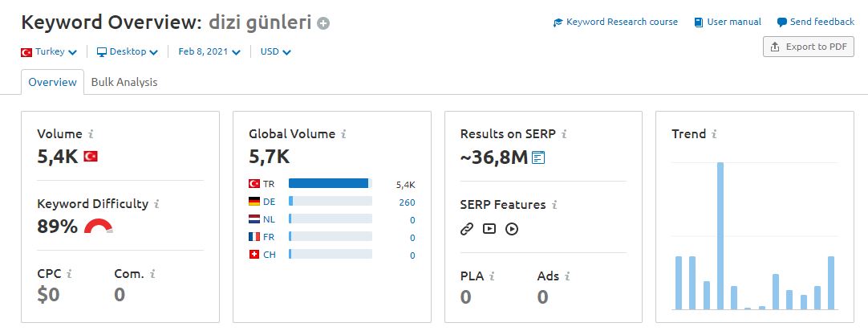
Task: Switch to the Bulk Analysis tab
Action: point(124,82)
